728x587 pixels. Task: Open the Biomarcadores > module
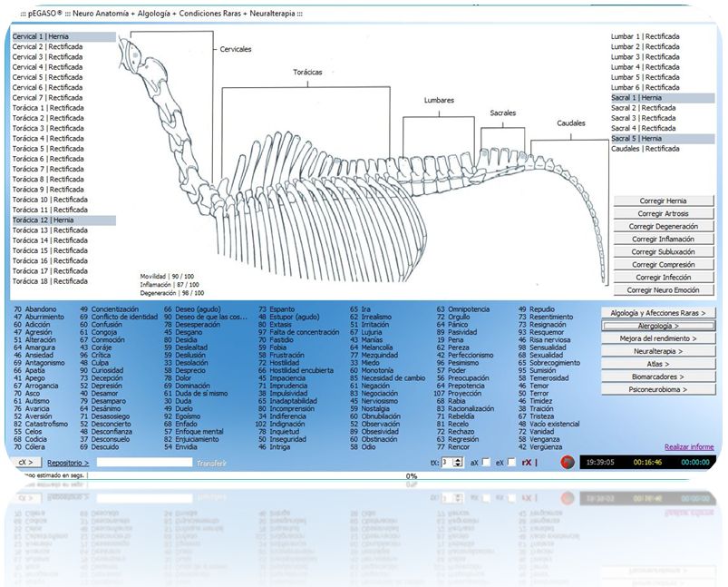tap(658, 377)
